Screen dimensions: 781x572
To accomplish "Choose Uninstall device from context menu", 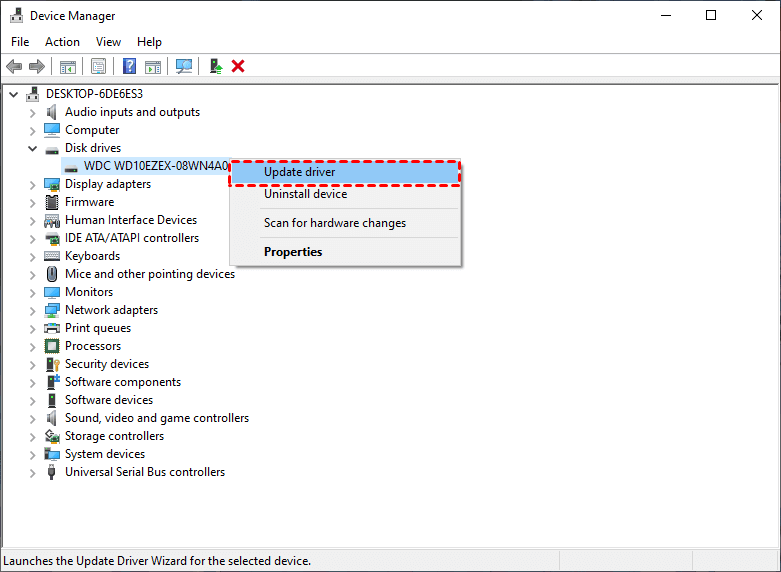I will coord(345,194).
